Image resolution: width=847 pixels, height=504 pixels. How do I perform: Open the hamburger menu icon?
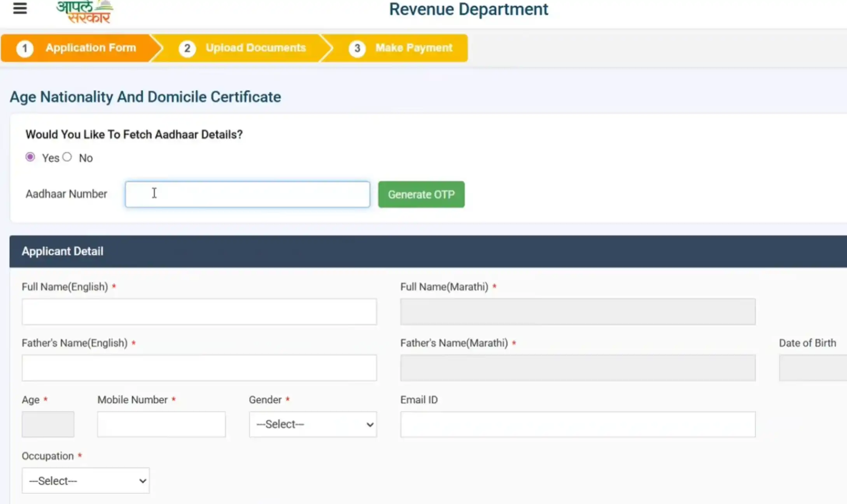pyautogui.click(x=20, y=8)
